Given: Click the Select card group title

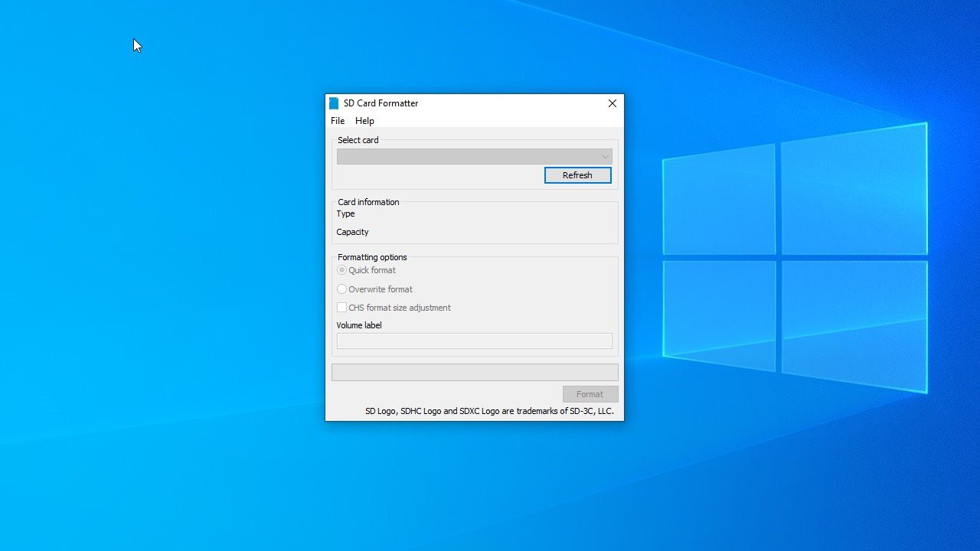Looking at the screenshot, I should [x=358, y=140].
